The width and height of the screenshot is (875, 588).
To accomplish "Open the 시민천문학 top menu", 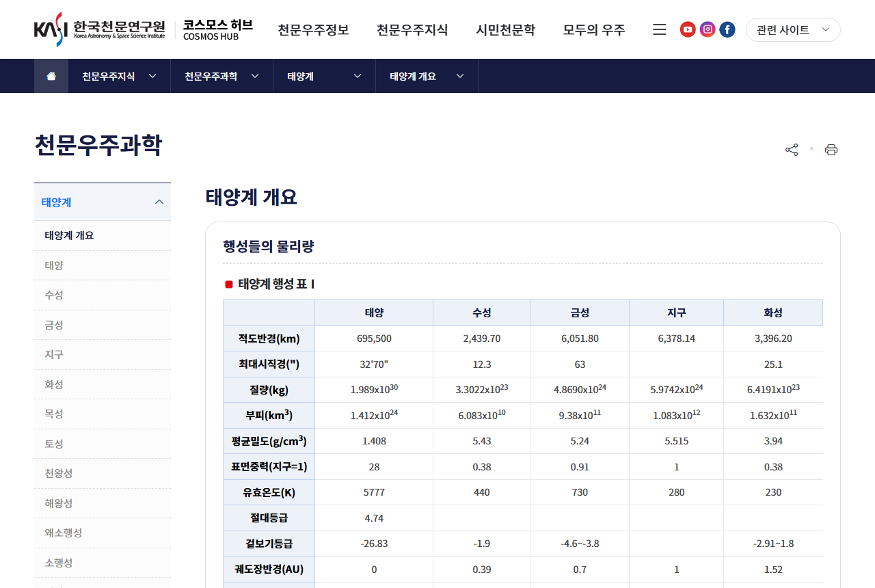I will coord(506,29).
